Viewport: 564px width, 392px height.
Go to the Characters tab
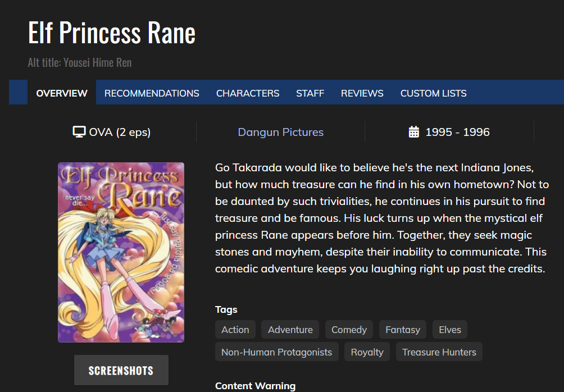point(248,93)
